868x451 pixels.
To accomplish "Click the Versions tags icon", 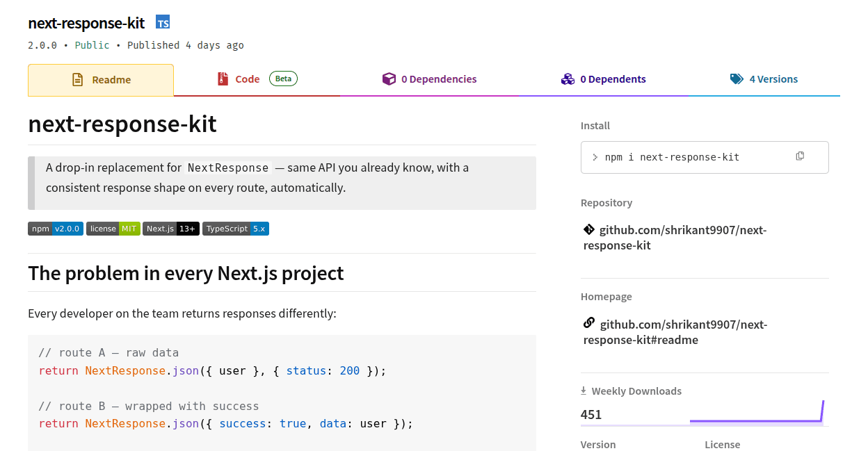I will 737,79.
